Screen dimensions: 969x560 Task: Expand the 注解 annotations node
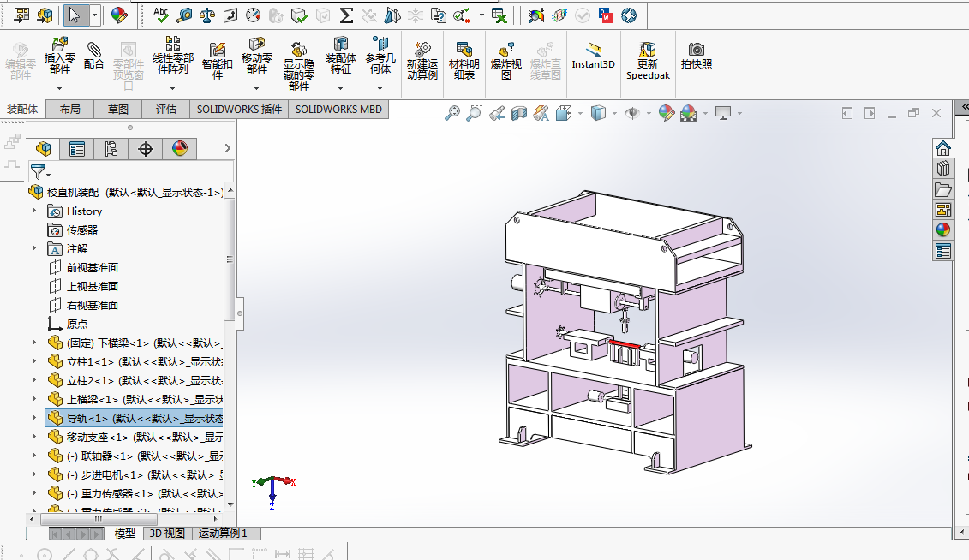tap(34, 248)
